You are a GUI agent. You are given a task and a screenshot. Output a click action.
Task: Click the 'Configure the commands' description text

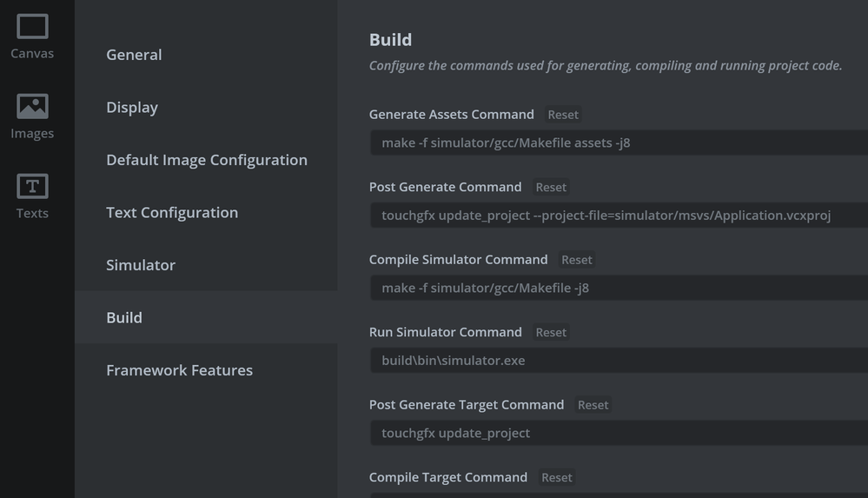click(606, 65)
